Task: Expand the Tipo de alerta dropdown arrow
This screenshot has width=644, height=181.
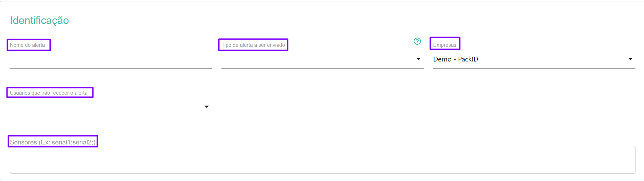Action: point(418,59)
